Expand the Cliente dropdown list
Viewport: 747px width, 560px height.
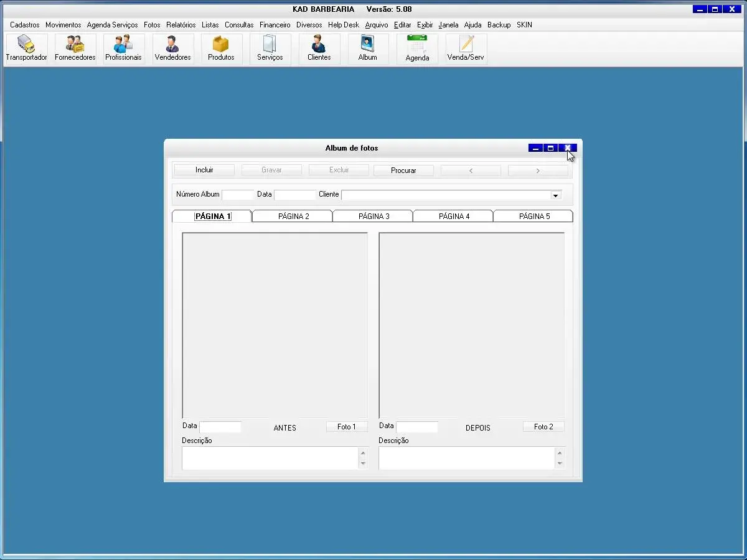pos(555,195)
